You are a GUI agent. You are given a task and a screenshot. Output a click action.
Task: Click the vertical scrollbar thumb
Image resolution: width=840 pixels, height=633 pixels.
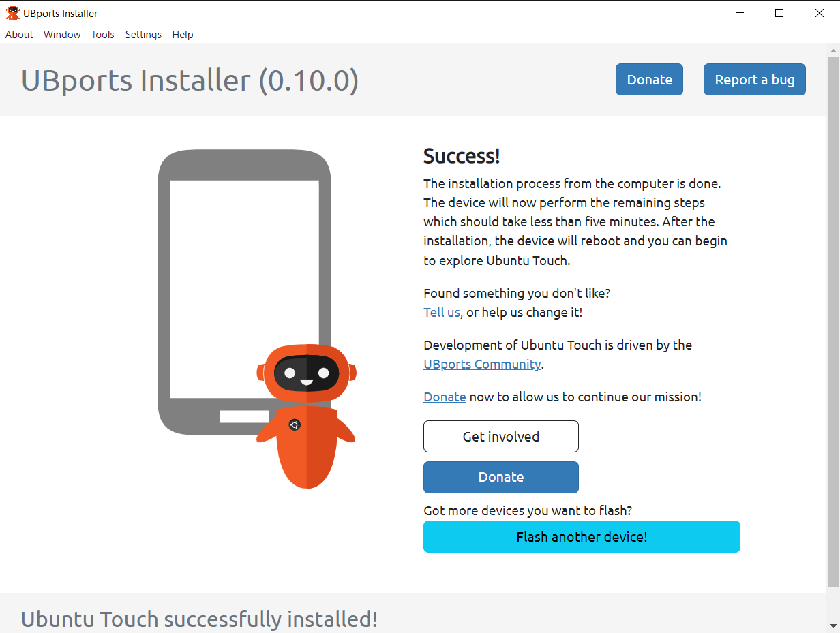click(x=833, y=320)
